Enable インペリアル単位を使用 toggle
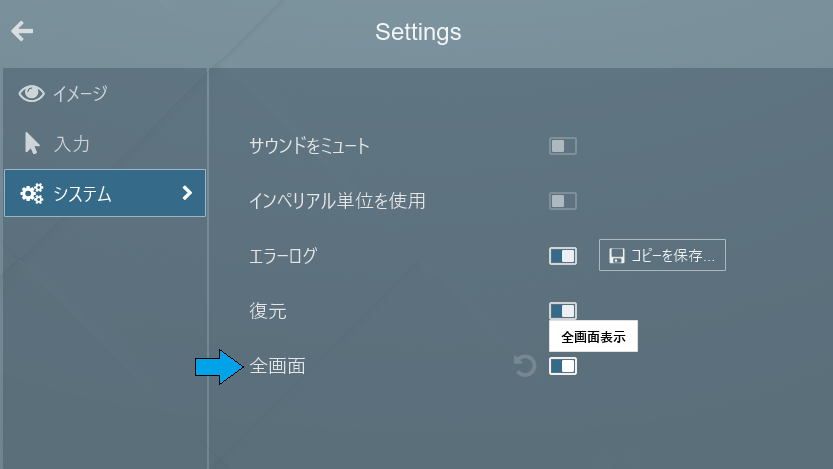The width and height of the screenshot is (833, 469). 563,201
